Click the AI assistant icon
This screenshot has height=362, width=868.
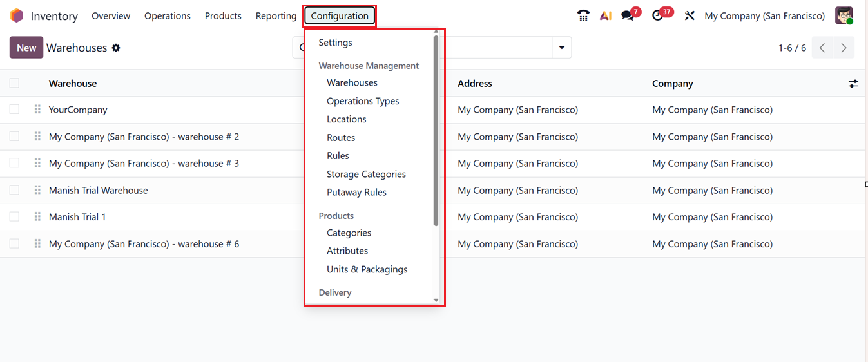coord(605,16)
